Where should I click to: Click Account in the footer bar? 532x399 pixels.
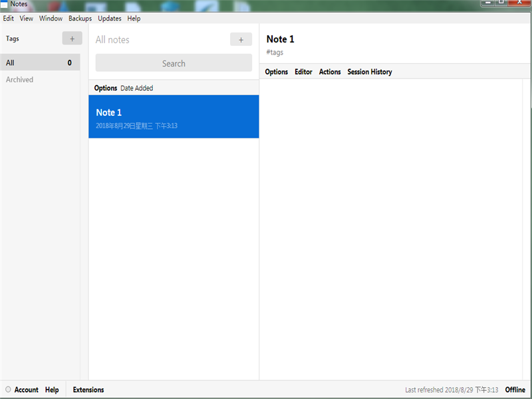point(27,390)
